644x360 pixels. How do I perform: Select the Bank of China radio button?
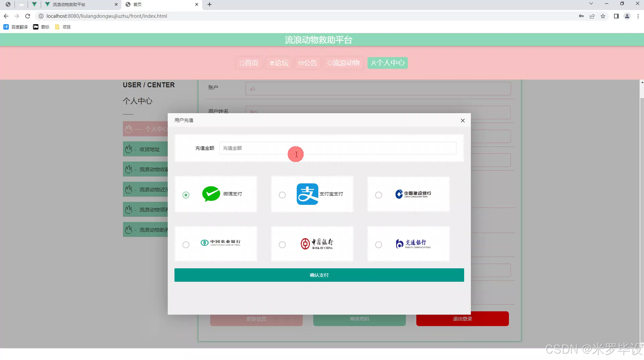pyautogui.click(x=282, y=245)
